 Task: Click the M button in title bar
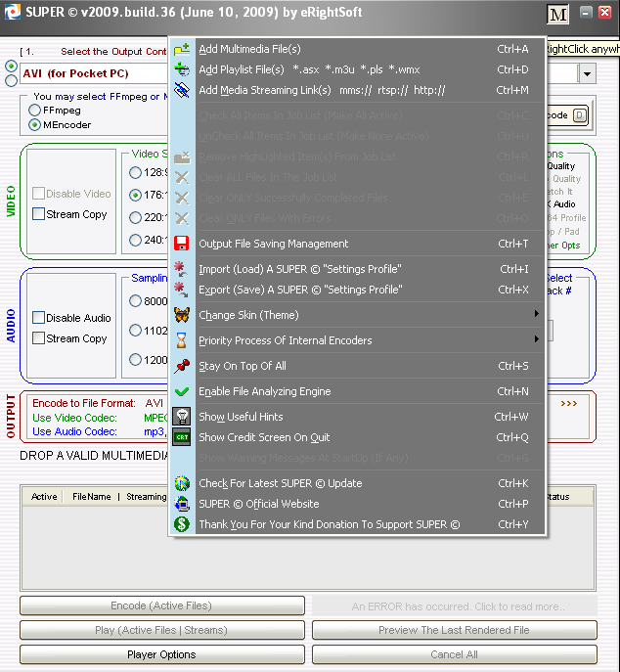pos(558,15)
